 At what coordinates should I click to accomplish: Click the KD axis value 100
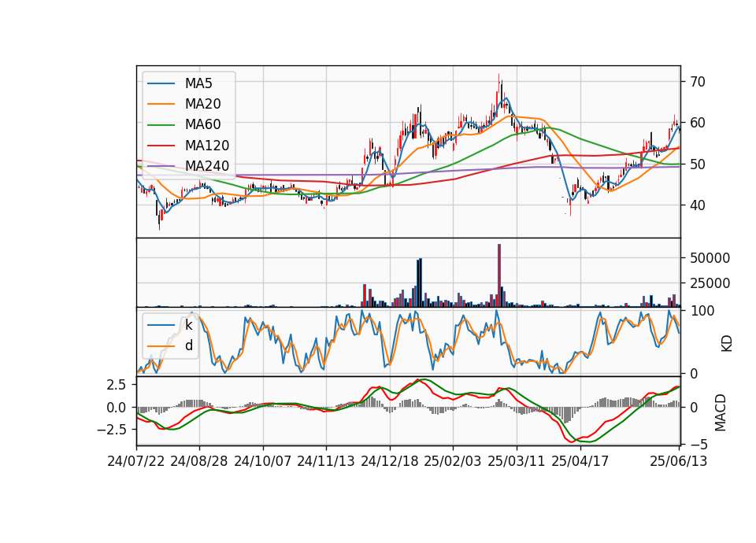point(702,311)
